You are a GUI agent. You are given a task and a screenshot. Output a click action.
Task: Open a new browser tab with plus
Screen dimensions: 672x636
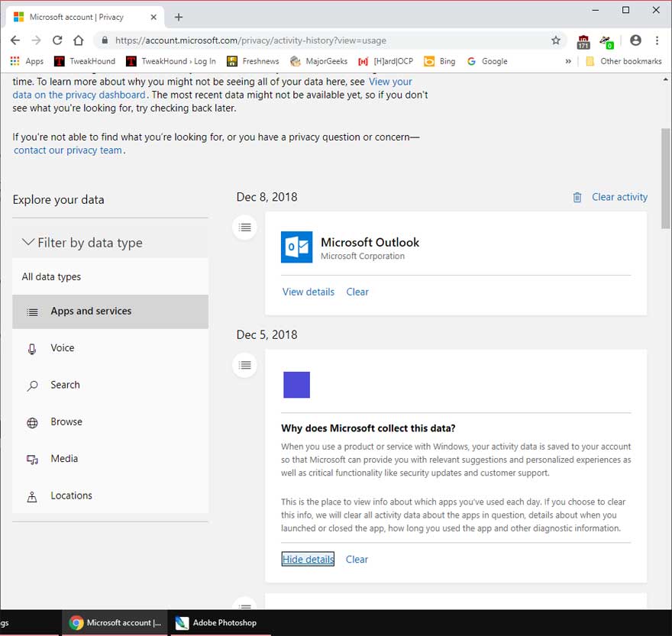(179, 17)
